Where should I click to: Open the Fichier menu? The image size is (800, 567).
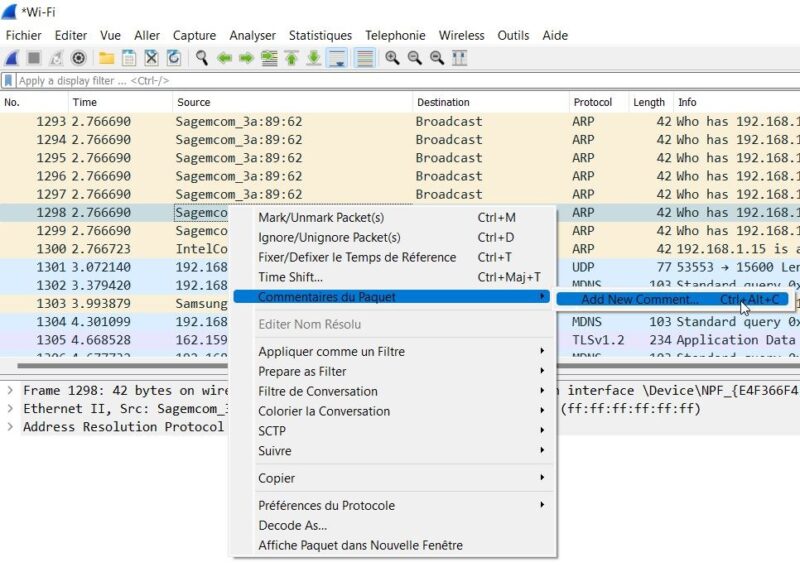(x=23, y=35)
